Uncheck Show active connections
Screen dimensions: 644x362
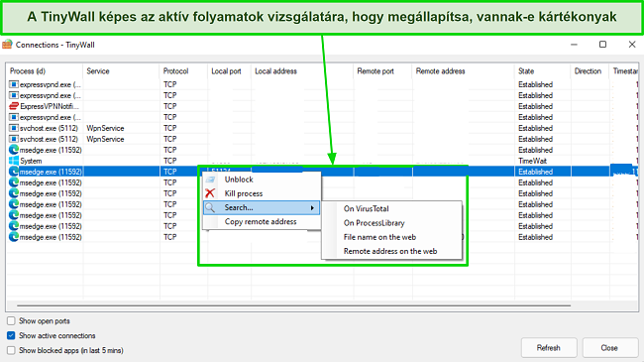pyautogui.click(x=11, y=335)
